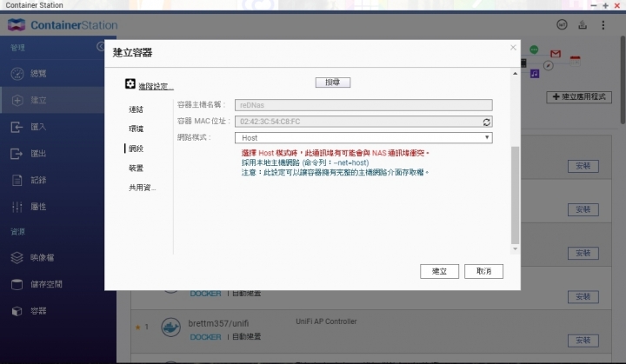Viewport: 626px width, 364px height.
Task: Open 容器 containers section
Action: point(38,311)
